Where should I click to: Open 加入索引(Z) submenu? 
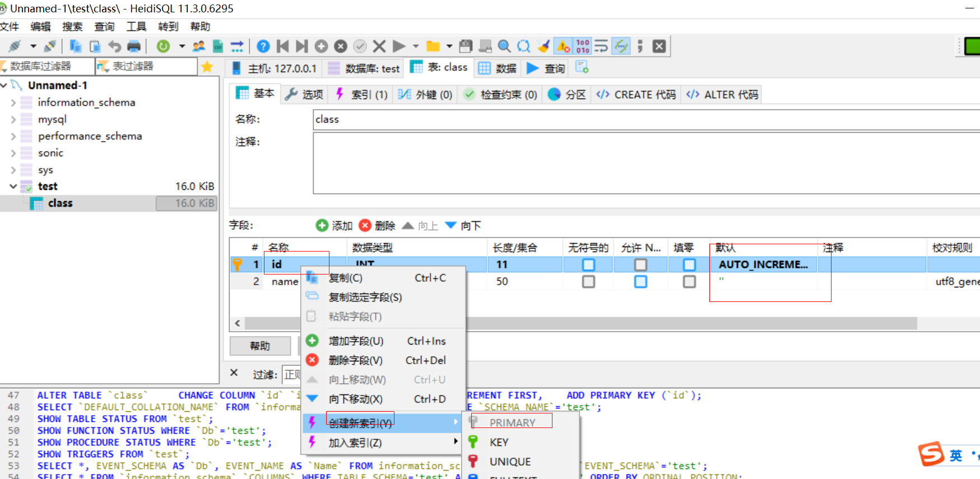coord(384,443)
